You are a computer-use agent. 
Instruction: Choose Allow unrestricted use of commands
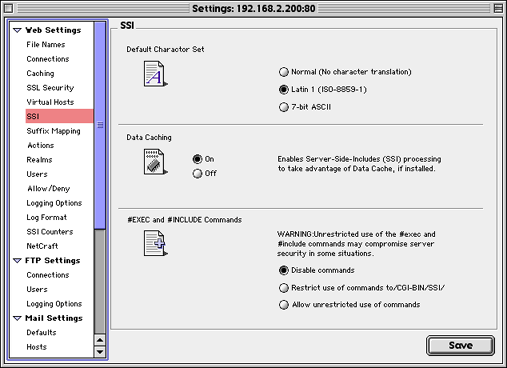pos(284,305)
